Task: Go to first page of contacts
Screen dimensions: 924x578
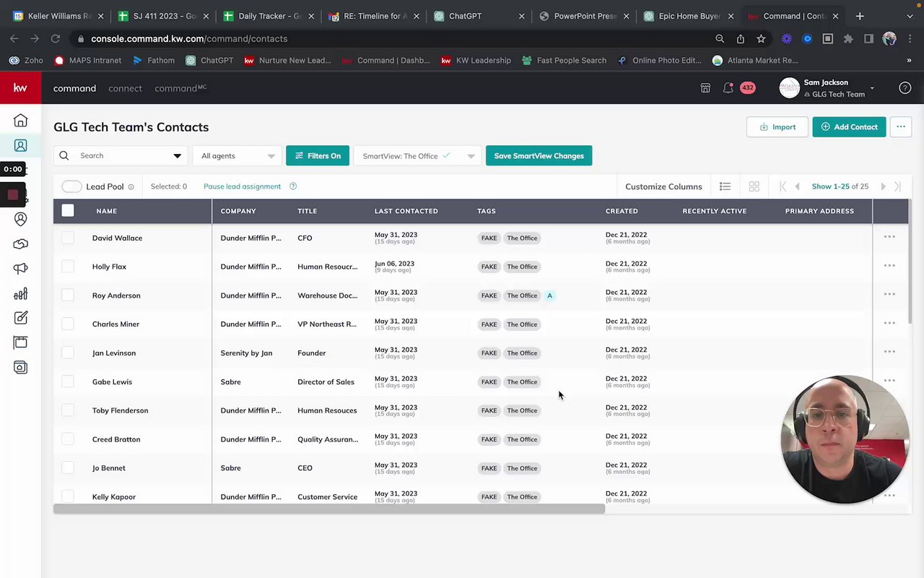Action: [783, 186]
